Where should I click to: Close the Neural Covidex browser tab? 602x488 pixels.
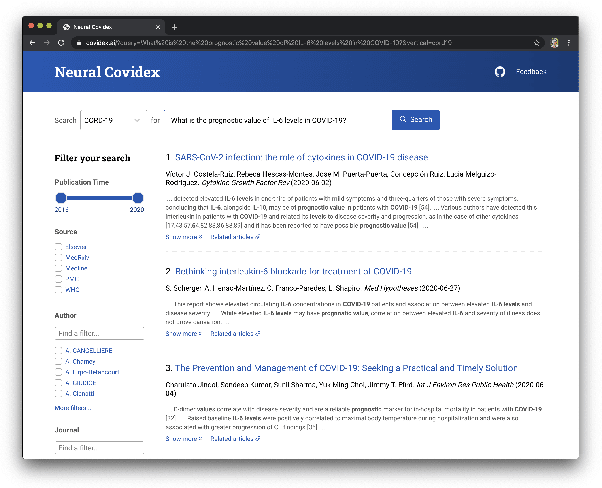[x=158, y=27]
